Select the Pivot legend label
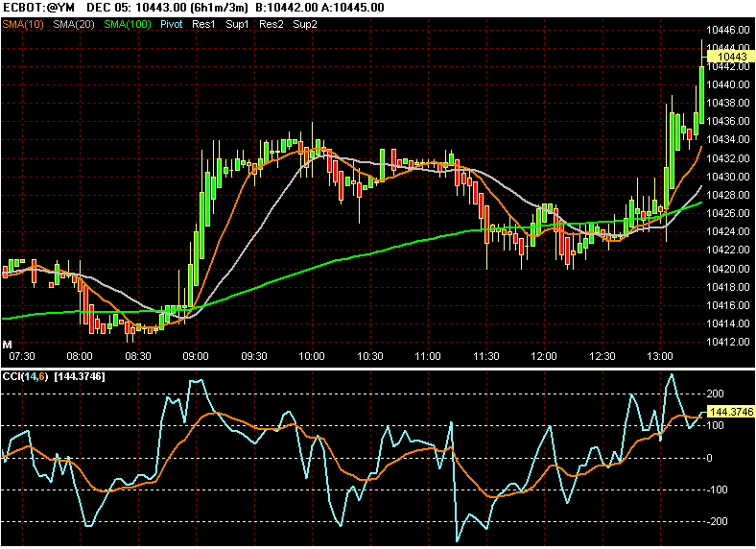Image resolution: width=756 pixels, height=549 pixels. (172, 24)
